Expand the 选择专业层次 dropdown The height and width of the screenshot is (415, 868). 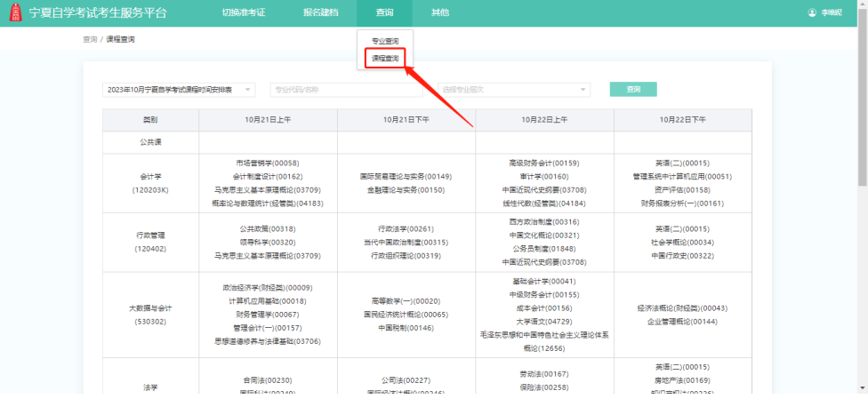pos(514,90)
